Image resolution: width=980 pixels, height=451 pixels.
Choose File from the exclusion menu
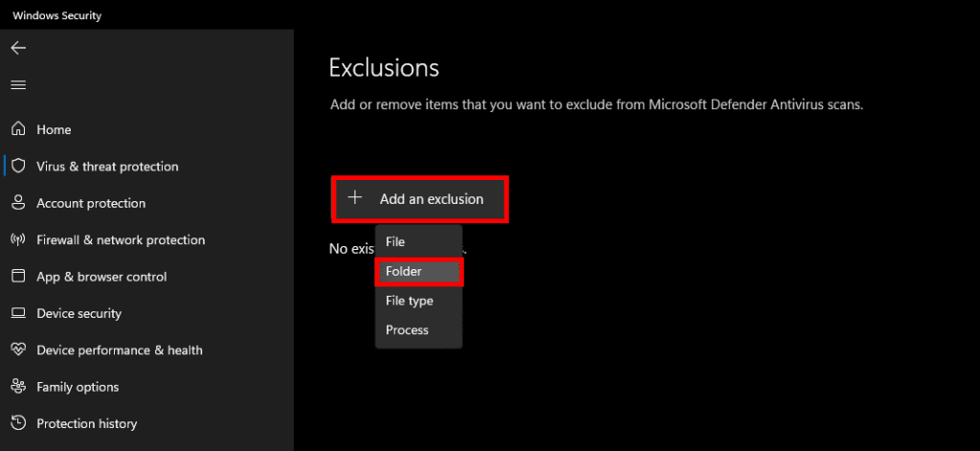pos(419,241)
